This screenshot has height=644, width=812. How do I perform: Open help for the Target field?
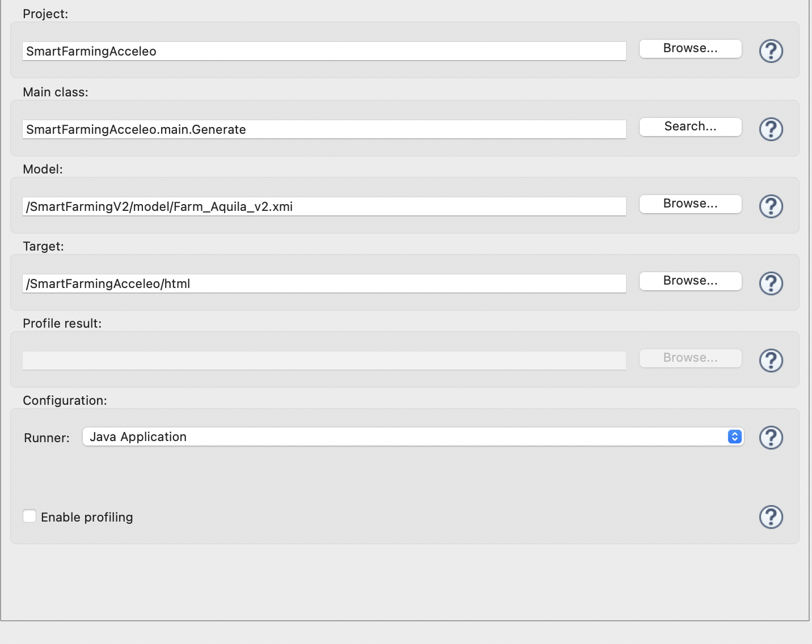[x=771, y=283]
